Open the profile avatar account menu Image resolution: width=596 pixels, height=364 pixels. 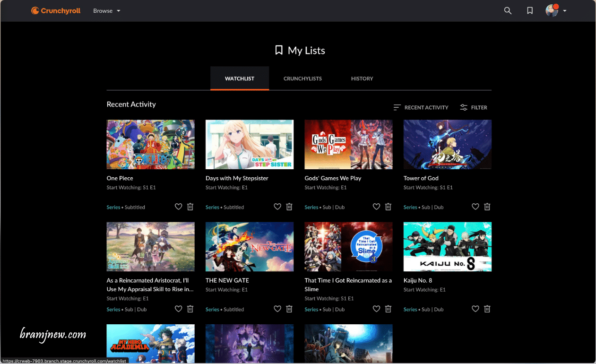555,11
